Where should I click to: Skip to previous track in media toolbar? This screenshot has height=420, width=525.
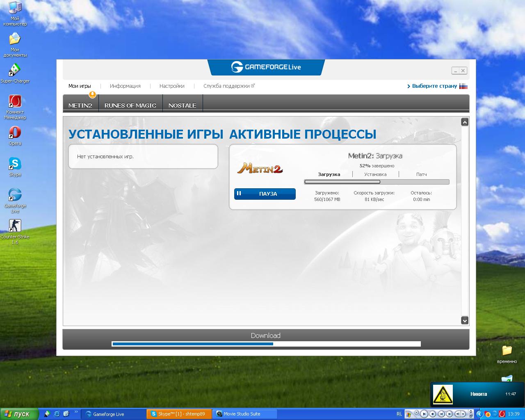tap(442, 414)
